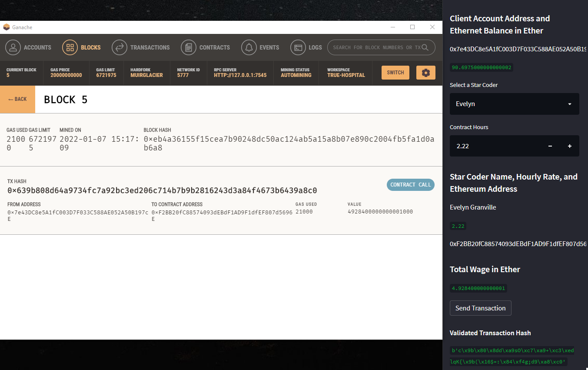The width and height of the screenshot is (588, 370).
Task: Click the search magnifier icon
Action: [425, 47]
